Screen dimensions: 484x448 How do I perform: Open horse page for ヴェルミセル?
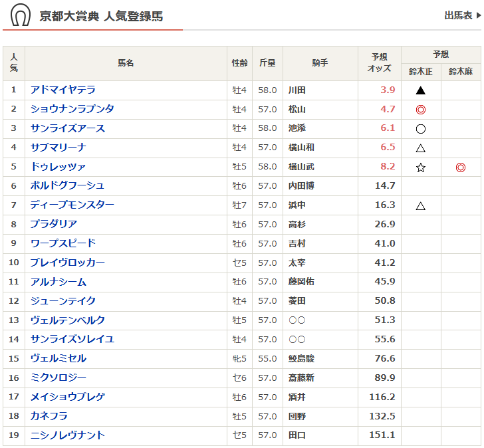point(58,358)
